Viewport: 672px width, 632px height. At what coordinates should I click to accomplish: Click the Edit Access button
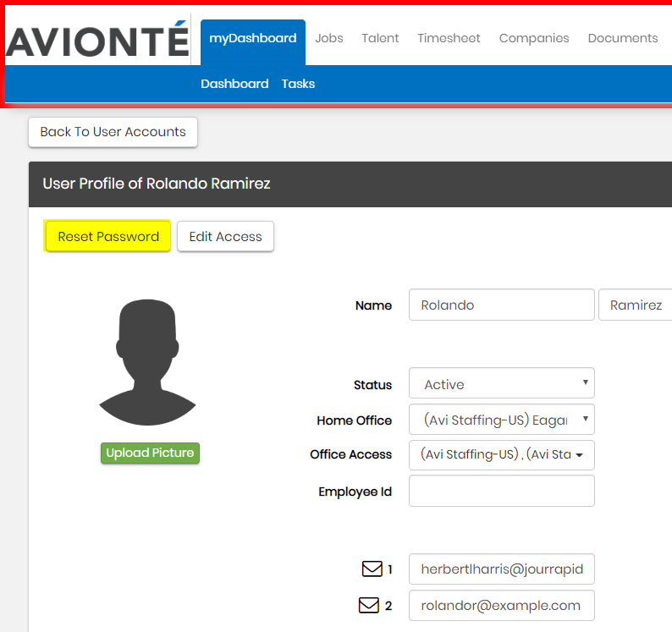pyautogui.click(x=225, y=237)
